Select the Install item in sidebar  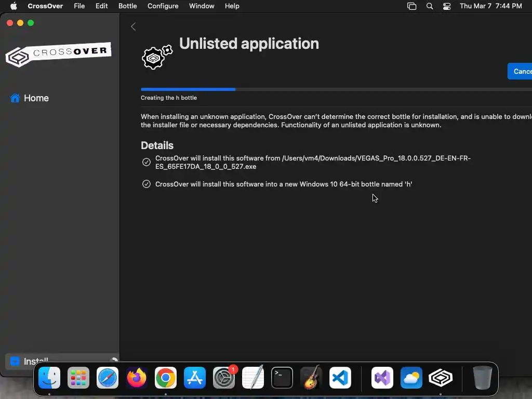click(x=62, y=361)
